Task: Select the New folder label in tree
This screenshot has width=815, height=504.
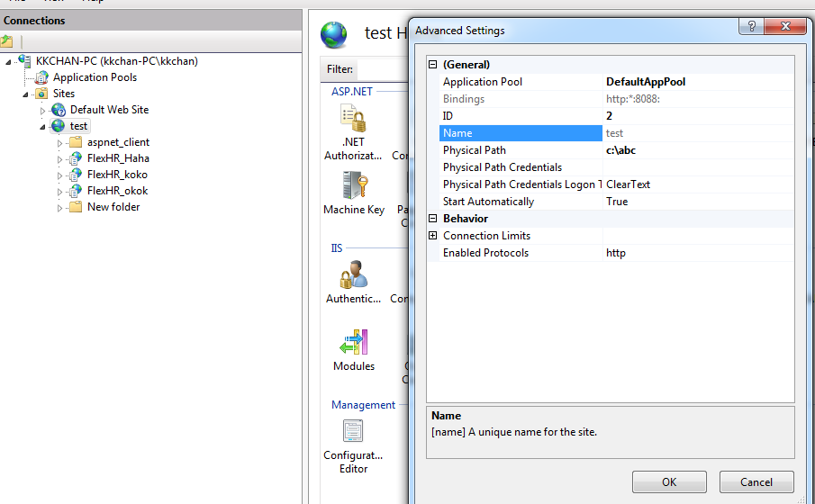Action: [x=113, y=207]
